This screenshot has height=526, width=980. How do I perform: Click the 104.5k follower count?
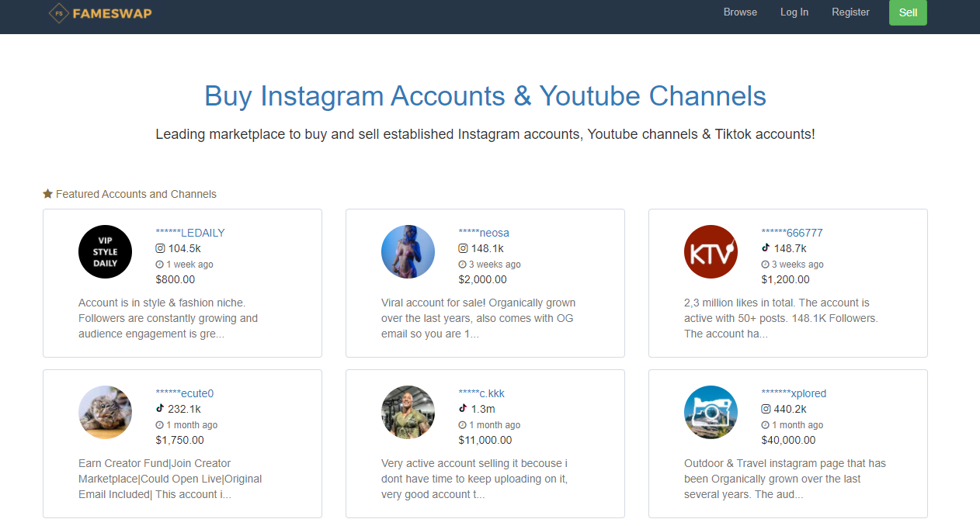tap(185, 248)
